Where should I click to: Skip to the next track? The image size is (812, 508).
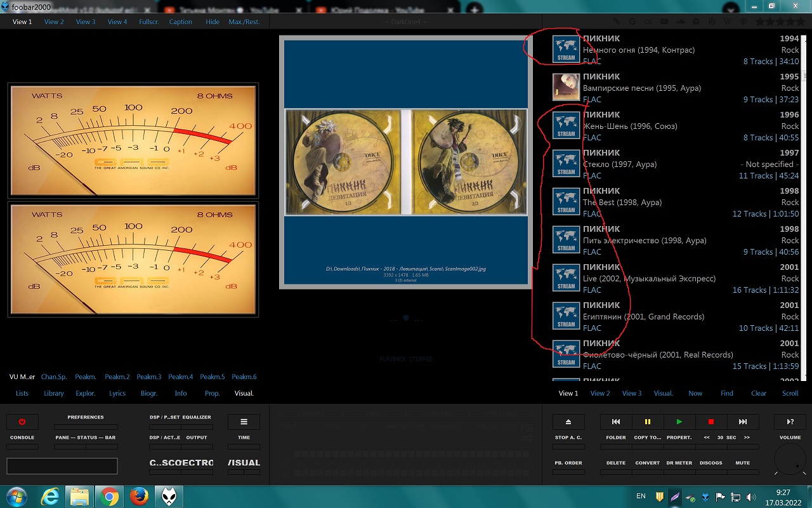point(743,422)
